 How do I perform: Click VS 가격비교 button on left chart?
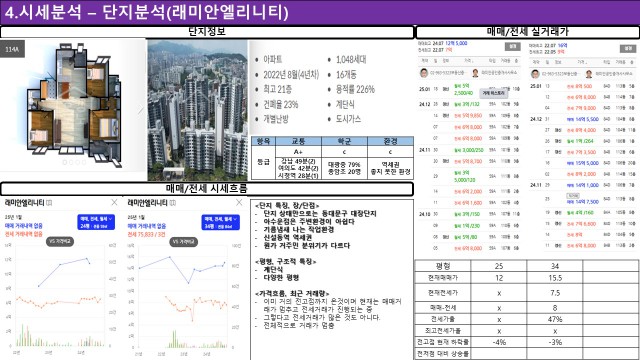click(x=60, y=241)
